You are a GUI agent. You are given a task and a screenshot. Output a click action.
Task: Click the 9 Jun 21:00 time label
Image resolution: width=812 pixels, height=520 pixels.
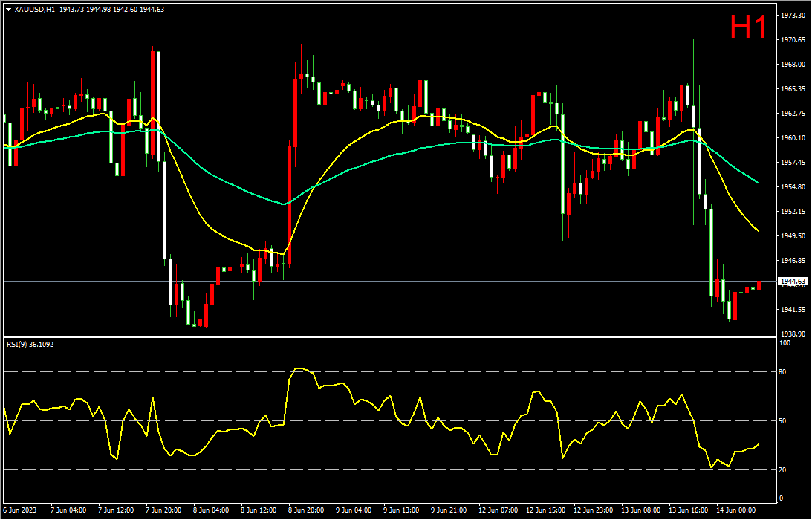(449, 510)
